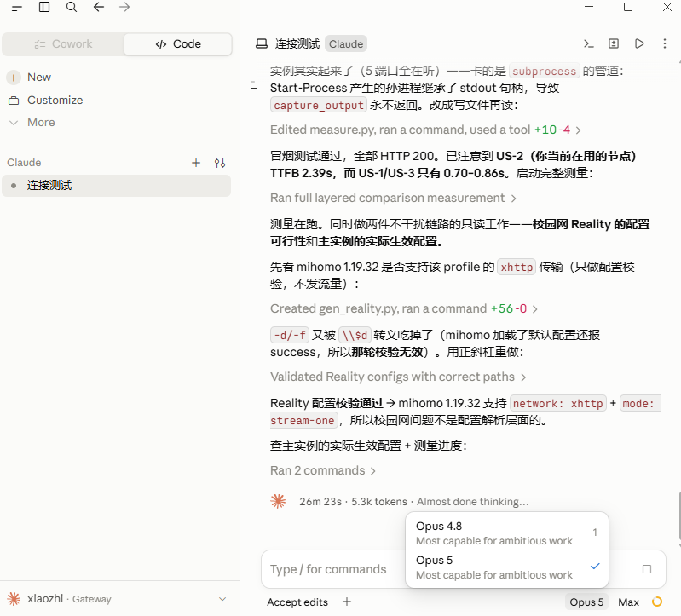Expand 'Created gen_reality.py, ran a command' step
Viewport: 681px width, 616px height.
click(404, 308)
